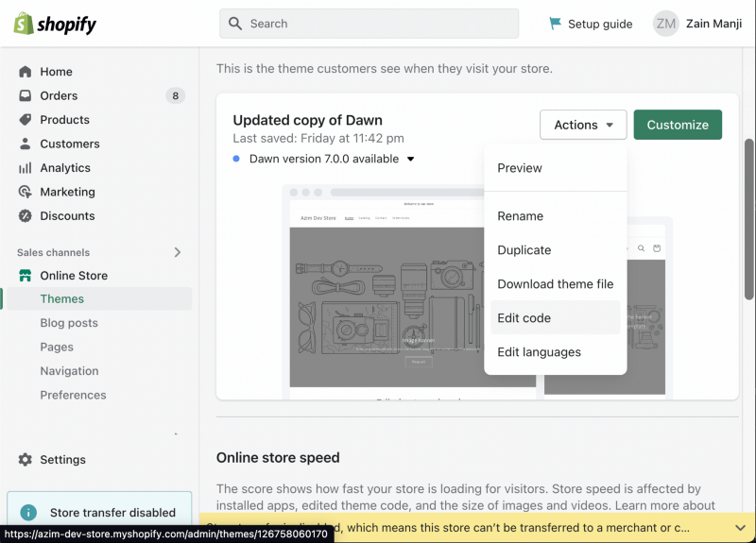Click the Settings gear icon
The image size is (756, 543).
click(x=26, y=460)
